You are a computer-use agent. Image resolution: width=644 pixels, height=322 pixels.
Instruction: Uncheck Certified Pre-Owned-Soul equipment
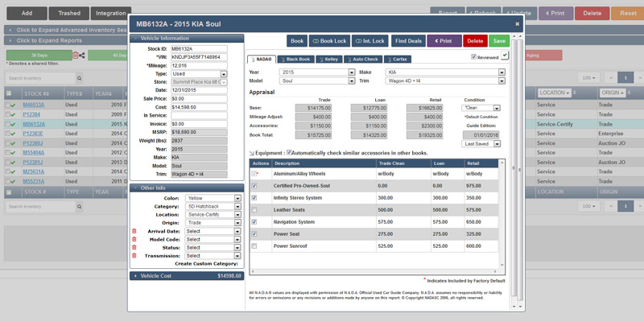pyautogui.click(x=254, y=186)
